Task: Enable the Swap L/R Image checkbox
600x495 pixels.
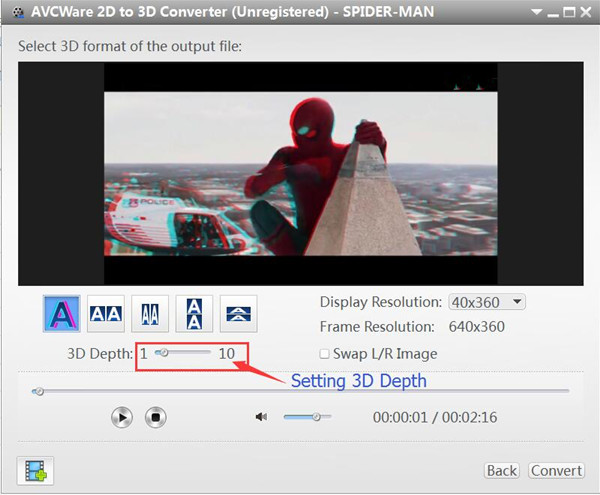Action: click(324, 354)
